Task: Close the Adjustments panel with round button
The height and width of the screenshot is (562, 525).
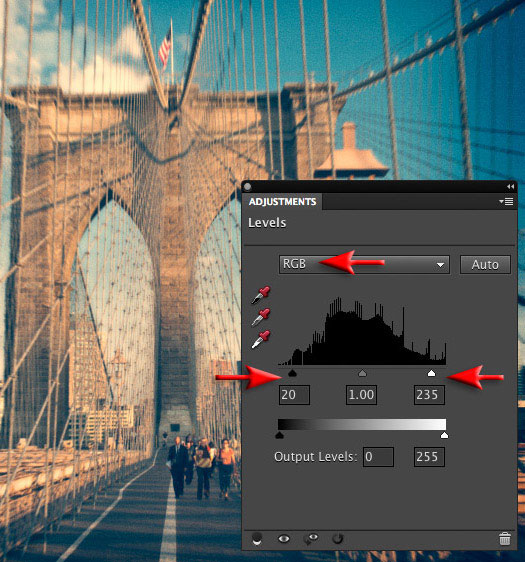Action: pyautogui.click(x=247, y=187)
